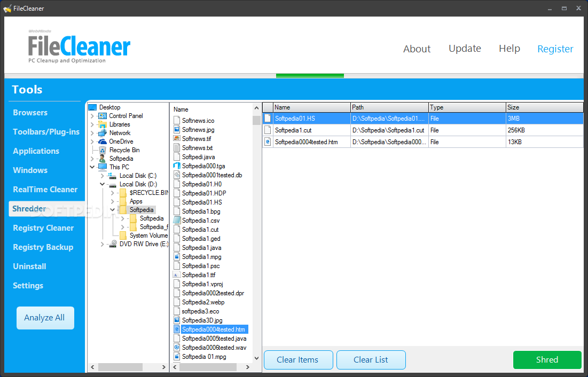Click the $RECYCLE.BIN folder icon
This screenshot has width=588, height=377.
point(123,193)
